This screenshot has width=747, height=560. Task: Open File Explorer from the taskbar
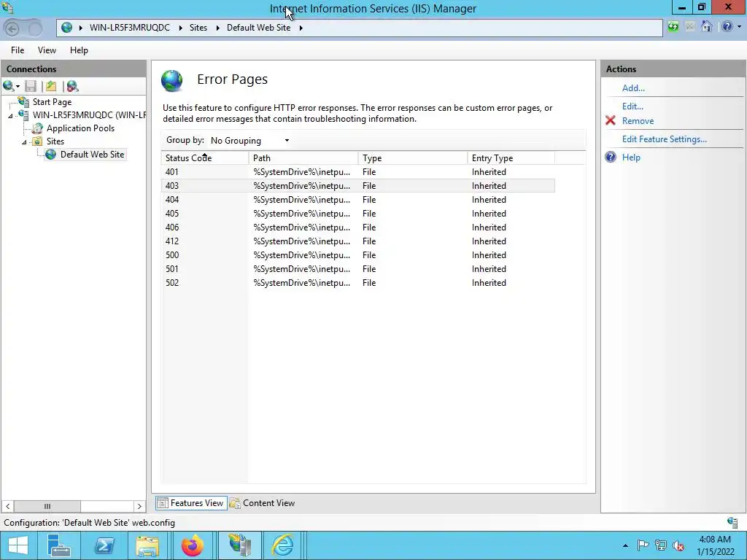tap(147, 545)
